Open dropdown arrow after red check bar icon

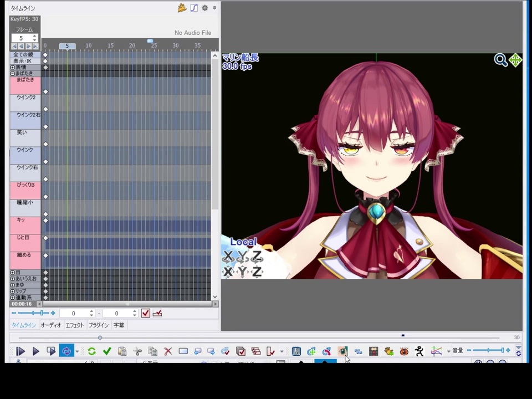tap(282, 351)
